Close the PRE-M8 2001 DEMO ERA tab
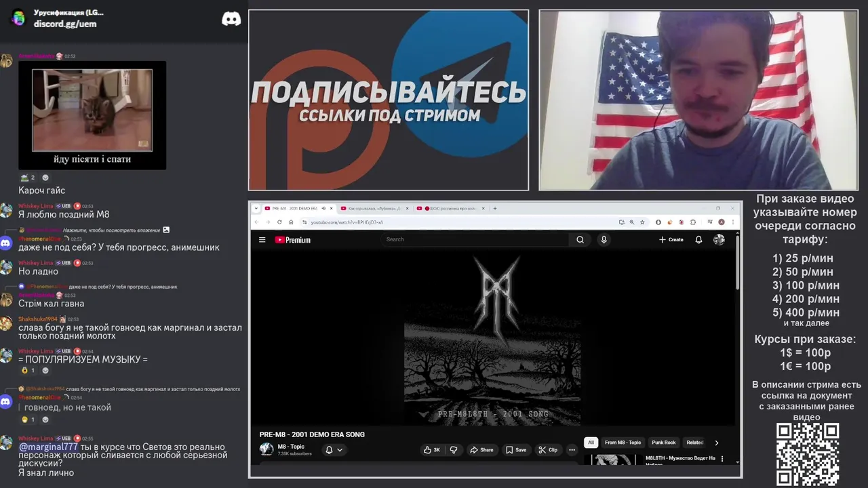868x488 pixels. click(332, 208)
